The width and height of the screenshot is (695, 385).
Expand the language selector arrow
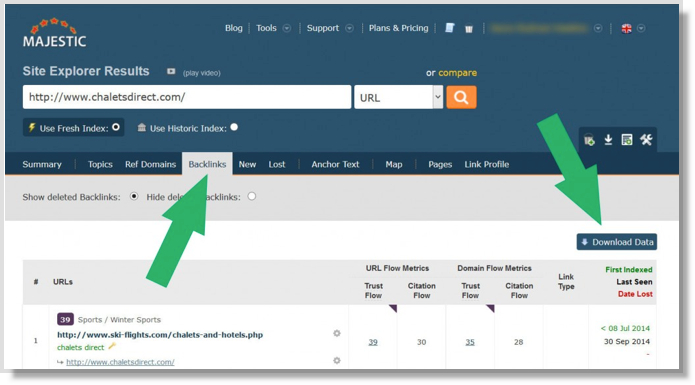click(x=641, y=28)
